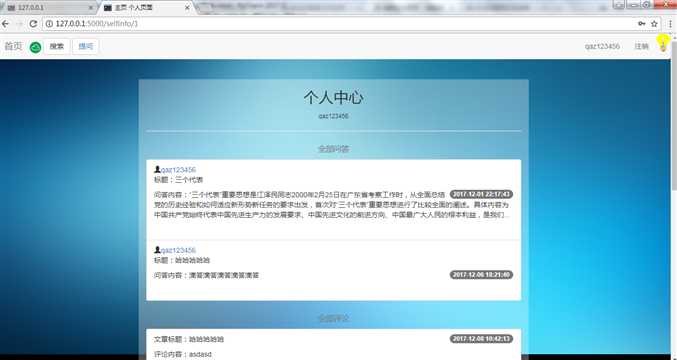Click the 三个代表 post content paragraph

(332, 205)
